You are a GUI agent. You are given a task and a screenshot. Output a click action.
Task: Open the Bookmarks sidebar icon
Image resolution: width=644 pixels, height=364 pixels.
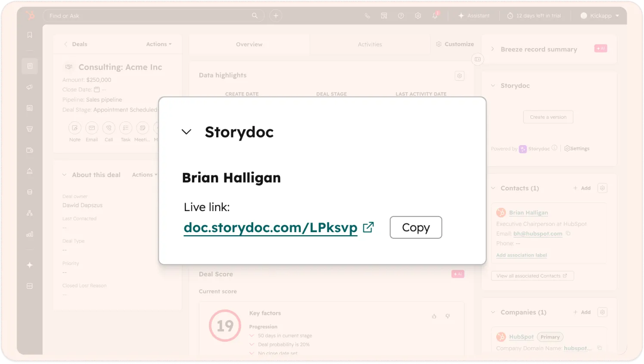[x=30, y=35]
